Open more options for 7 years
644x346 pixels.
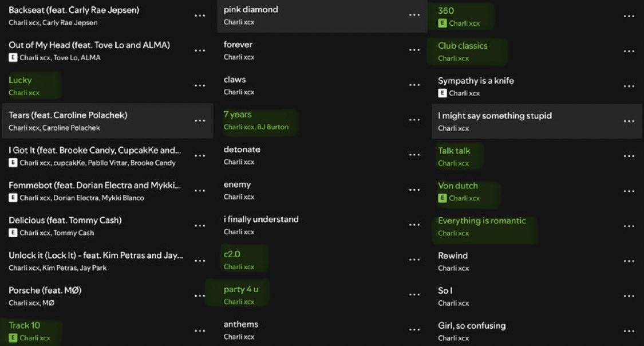(414, 120)
